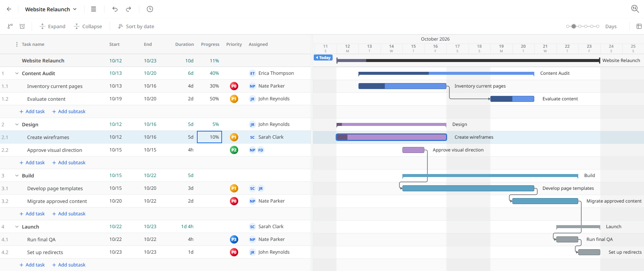The width and height of the screenshot is (644, 271).
Task: Click the FD avatar on Approve visual direction
Action: 261,150
